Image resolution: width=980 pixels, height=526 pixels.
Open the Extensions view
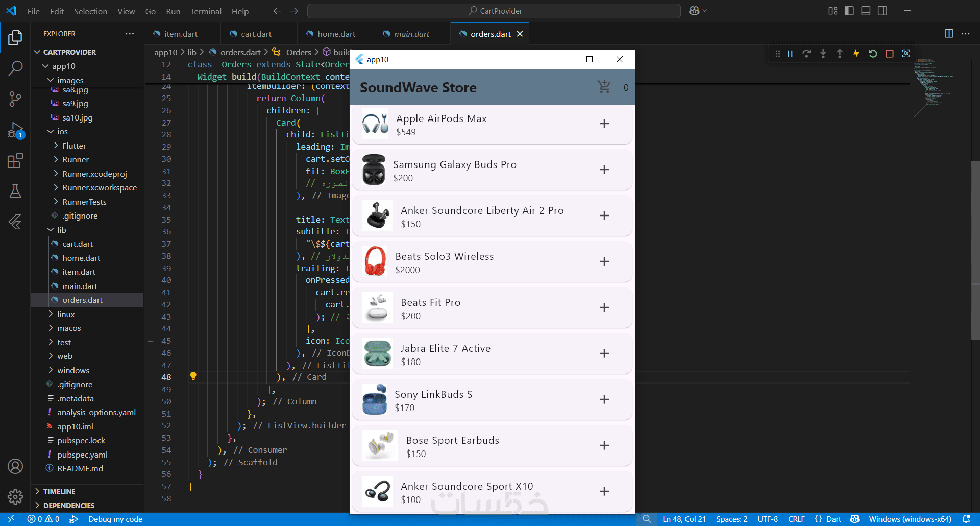(15, 161)
